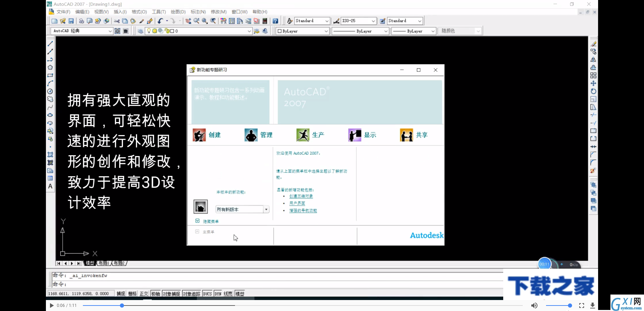Toggle 极轴 polar tracking in status bar
The image size is (644, 311).
[x=156, y=294]
